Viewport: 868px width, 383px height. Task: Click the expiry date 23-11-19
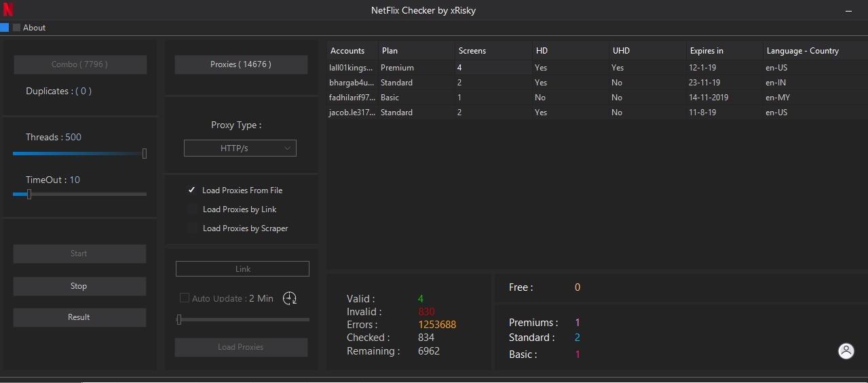(x=706, y=83)
